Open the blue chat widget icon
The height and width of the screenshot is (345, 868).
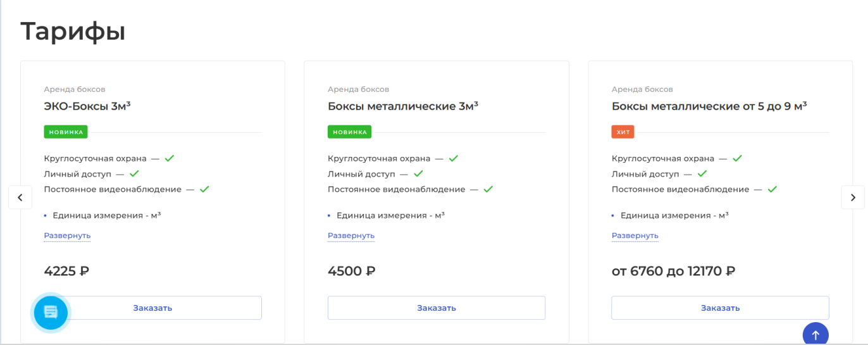pyautogui.click(x=51, y=312)
